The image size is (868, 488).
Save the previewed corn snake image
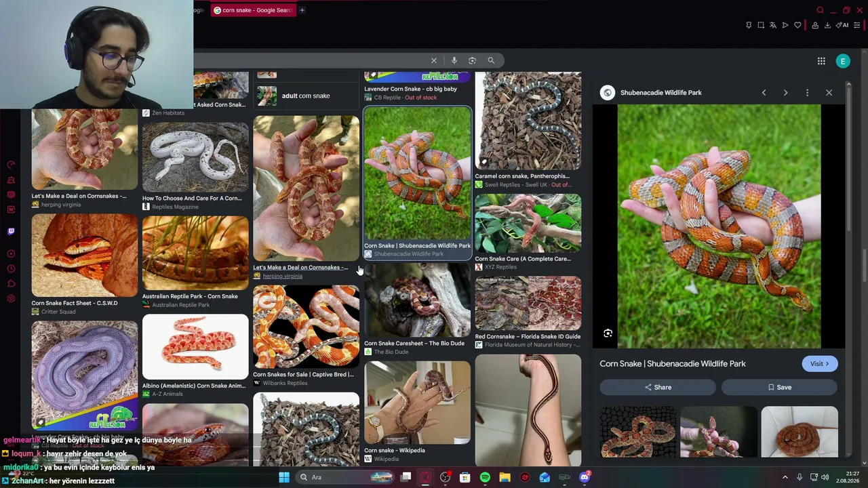[x=779, y=387]
